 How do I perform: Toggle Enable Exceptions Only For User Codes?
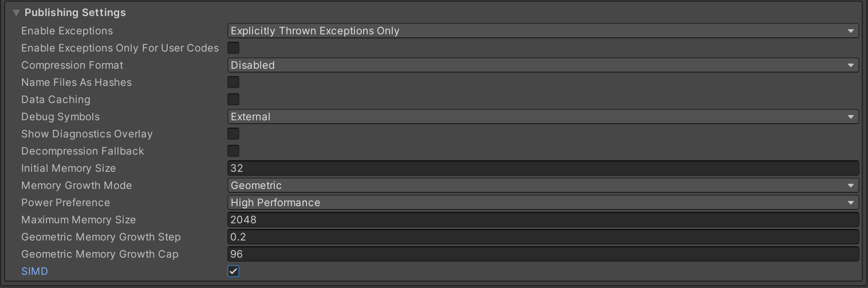(234, 48)
